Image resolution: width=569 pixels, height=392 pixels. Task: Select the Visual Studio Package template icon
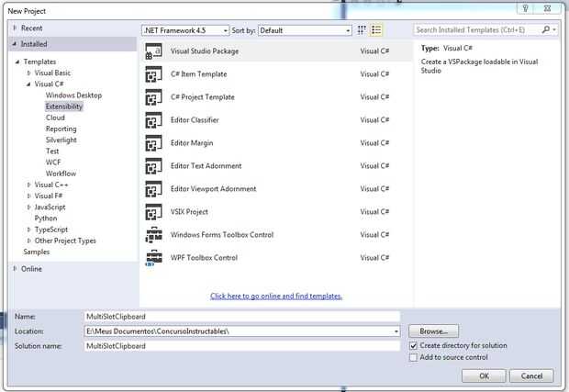point(153,51)
